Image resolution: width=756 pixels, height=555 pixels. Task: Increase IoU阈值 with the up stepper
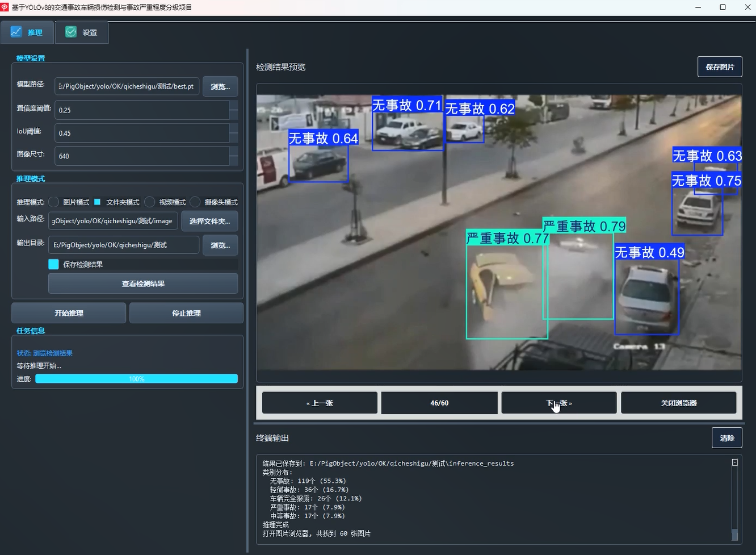click(233, 128)
